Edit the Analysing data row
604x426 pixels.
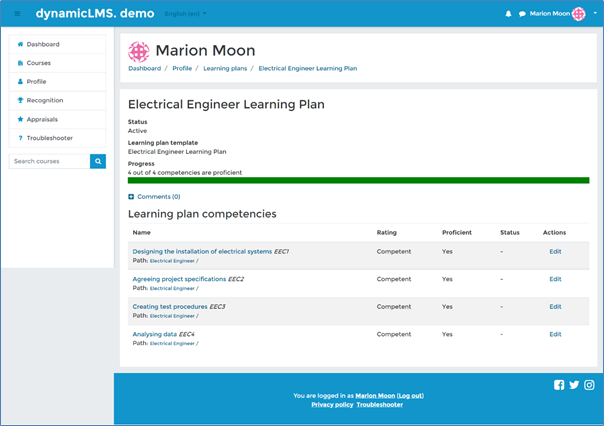[x=555, y=334]
